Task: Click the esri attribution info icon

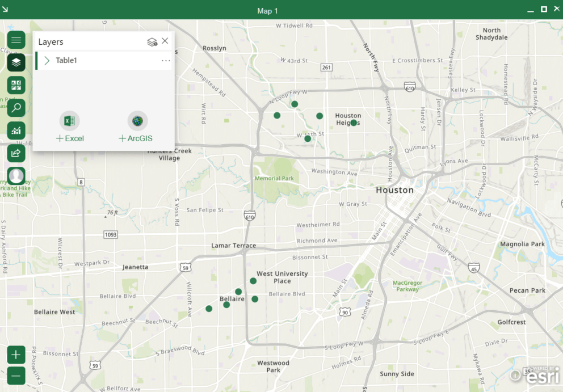Action: coord(515,375)
